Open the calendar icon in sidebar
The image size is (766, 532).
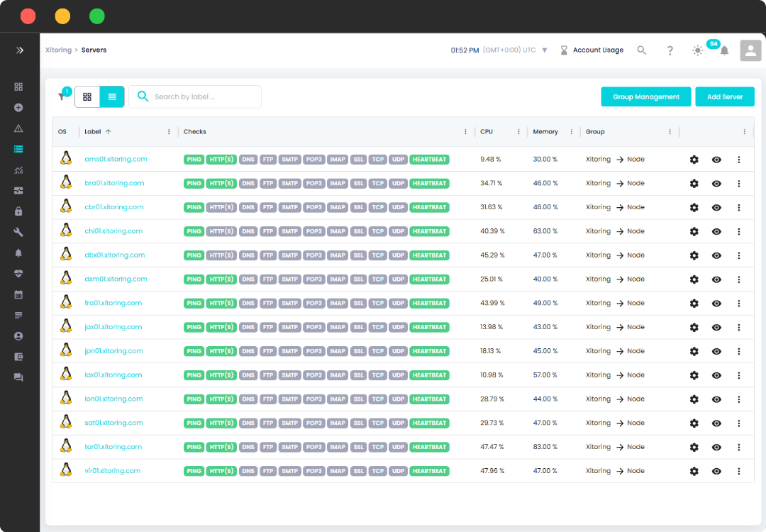pos(18,294)
